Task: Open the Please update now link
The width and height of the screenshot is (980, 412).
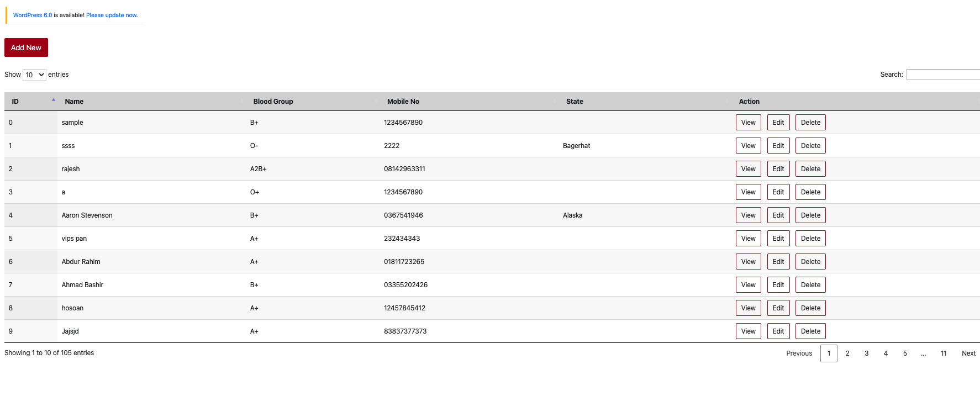Action: point(112,15)
